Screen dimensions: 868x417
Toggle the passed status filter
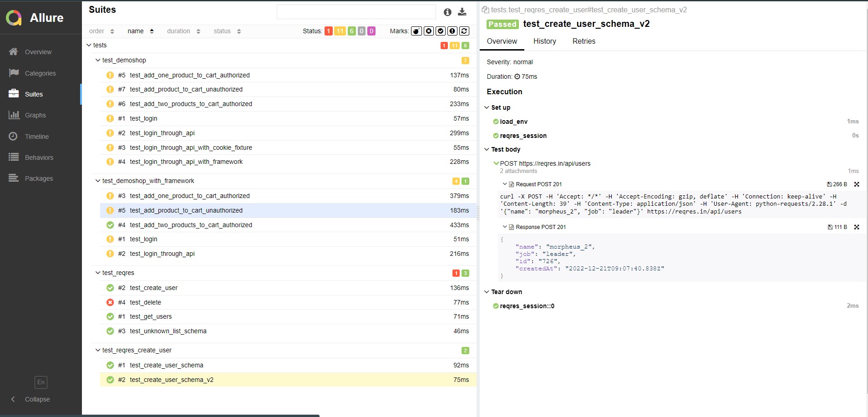[351, 31]
